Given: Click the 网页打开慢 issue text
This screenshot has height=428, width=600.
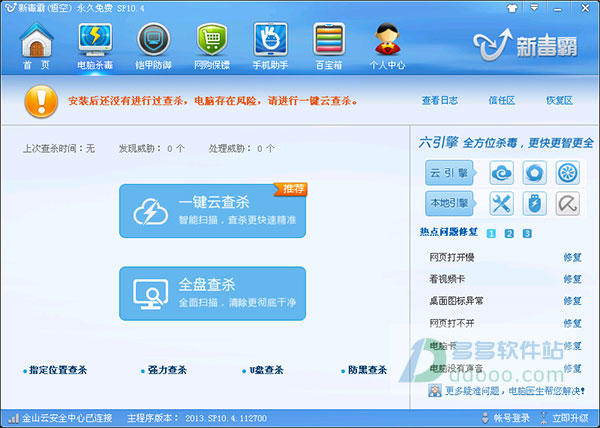Looking at the screenshot, I should point(452,257).
